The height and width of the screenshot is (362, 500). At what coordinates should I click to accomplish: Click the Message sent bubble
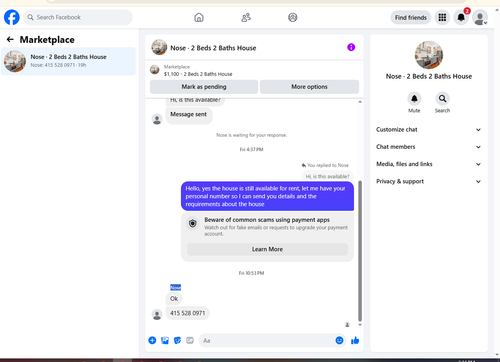coord(189,115)
